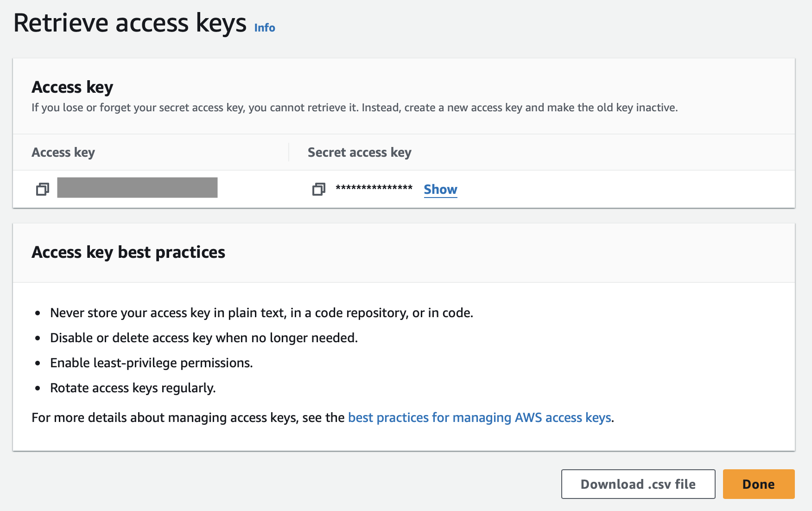Open the Info link beside the page title
Viewport: 812px width, 511px height.
(x=265, y=28)
